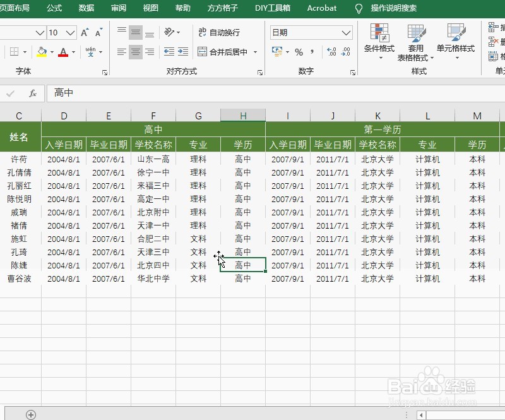Toggle center horizontal alignment
This screenshot has height=420, width=505.
(136, 52)
